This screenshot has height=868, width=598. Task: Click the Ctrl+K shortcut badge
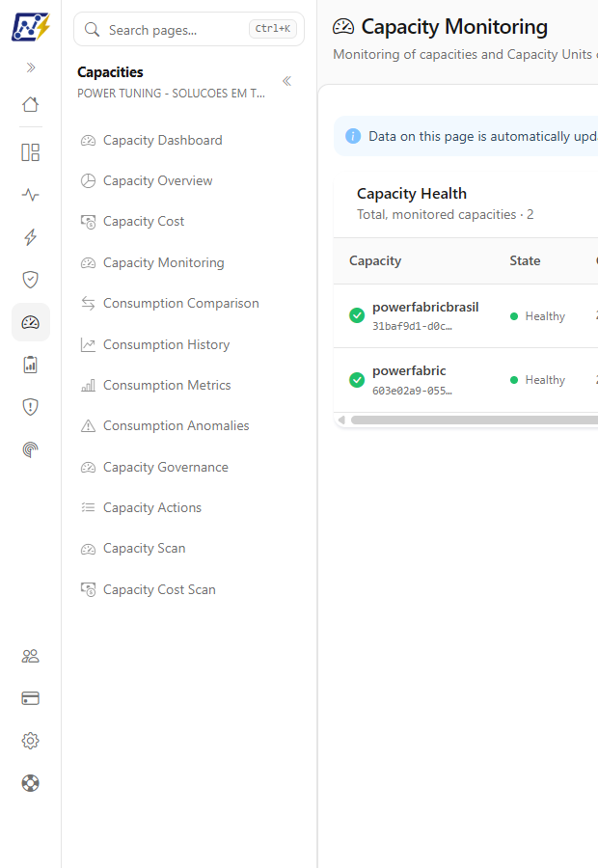pyautogui.click(x=272, y=29)
